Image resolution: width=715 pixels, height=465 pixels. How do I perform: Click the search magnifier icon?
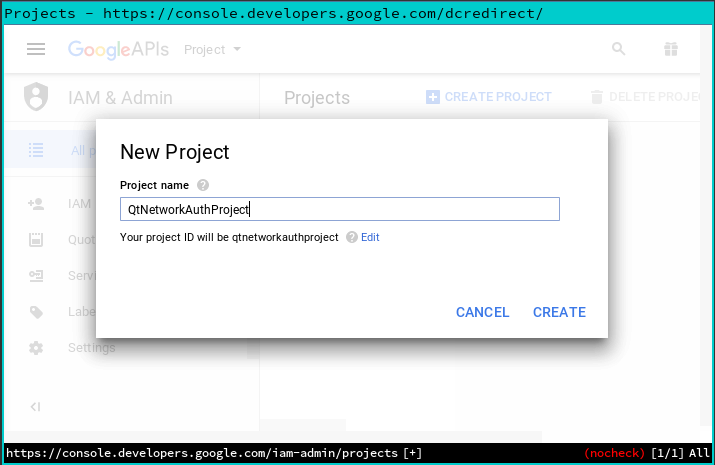(x=619, y=49)
